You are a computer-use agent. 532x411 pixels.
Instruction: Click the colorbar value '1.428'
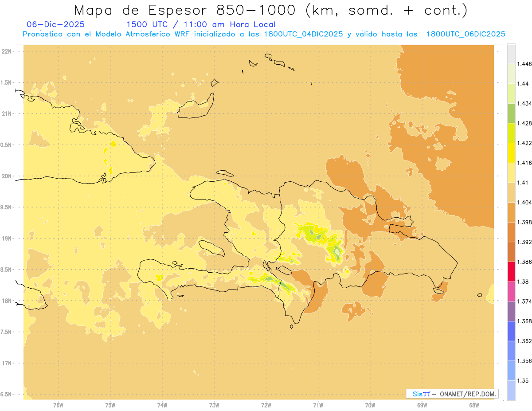[x=524, y=123]
